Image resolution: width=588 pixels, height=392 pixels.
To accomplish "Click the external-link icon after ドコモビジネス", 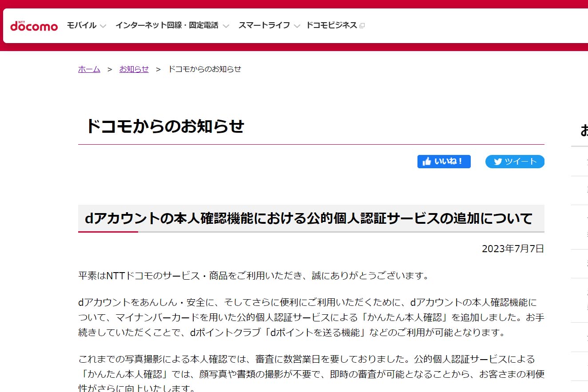I will (362, 26).
